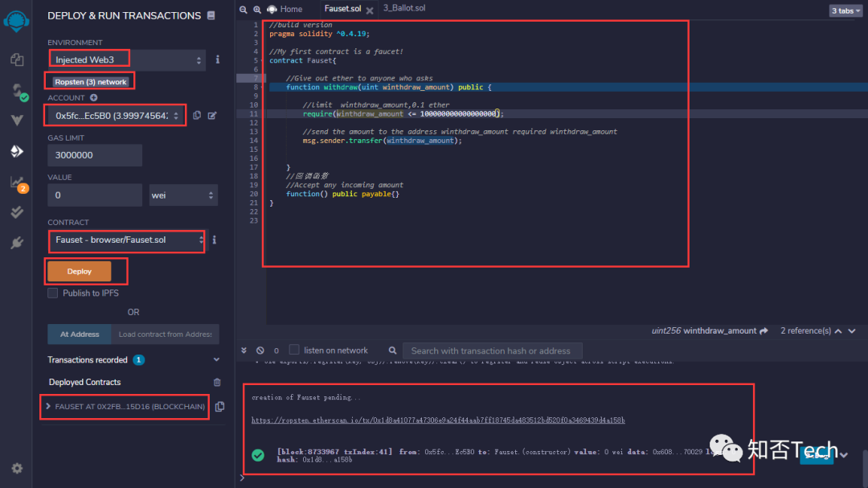The image size is (868, 488).
Task: Click the fallback function payable line
Action: (x=342, y=194)
